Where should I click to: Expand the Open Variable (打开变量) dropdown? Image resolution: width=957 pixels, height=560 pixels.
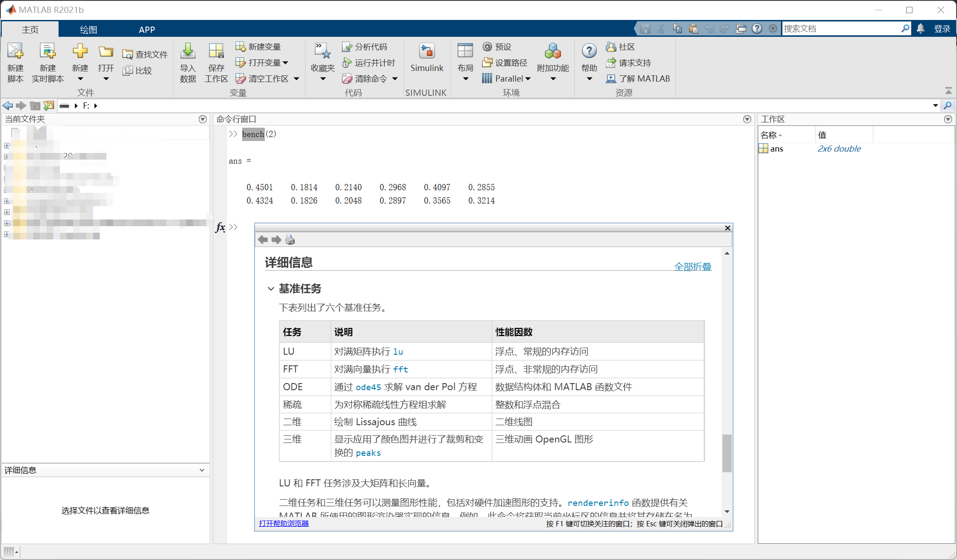pos(285,63)
